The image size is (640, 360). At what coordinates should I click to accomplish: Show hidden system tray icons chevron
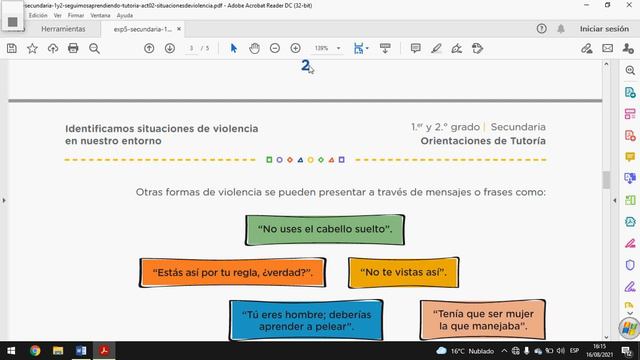504,351
